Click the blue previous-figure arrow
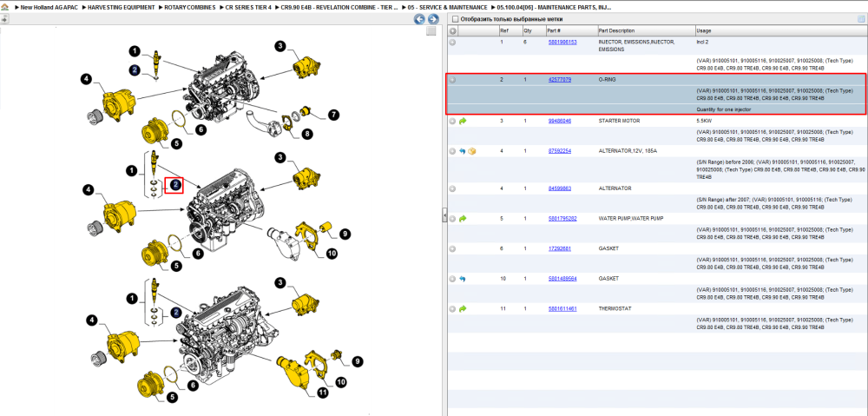This screenshot has height=416, width=868. [x=419, y=19]
